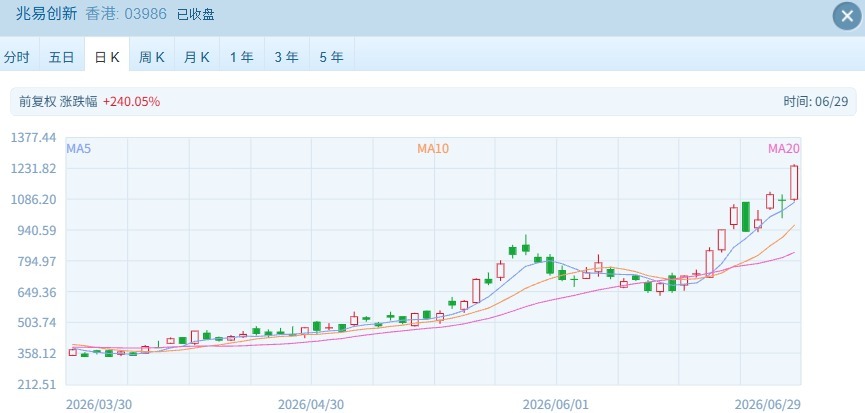Click the stock code 03986
Screen dimensions: 865x413
point(146,14)
